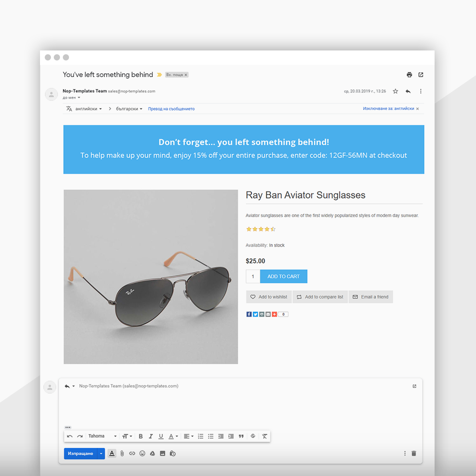Viewport: 476px width, 476px height.
Task: Click 'Изключване за: английски' link
Action: tap(388, 109)
